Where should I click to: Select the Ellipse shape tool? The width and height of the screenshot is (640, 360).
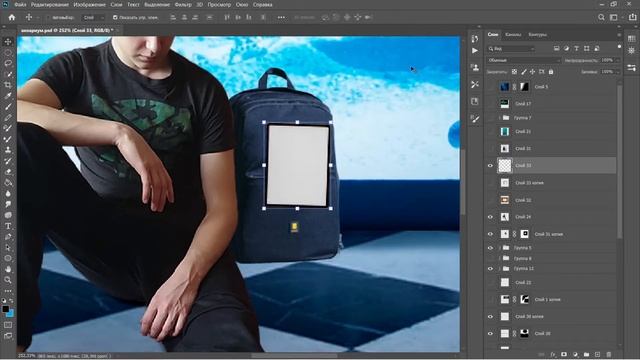[x=8, y=258]
